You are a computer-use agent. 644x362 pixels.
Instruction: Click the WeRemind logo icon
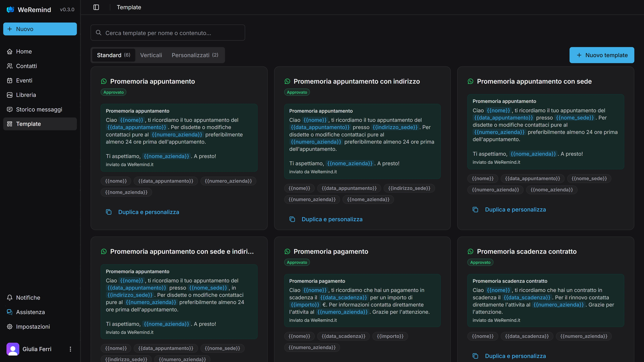(x=10, y=10)
